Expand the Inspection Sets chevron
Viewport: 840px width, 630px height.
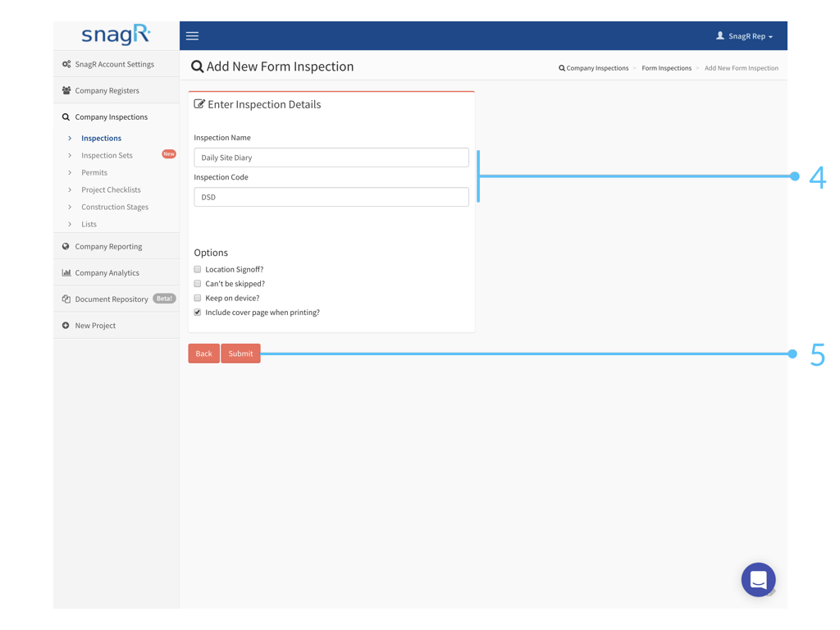[70, 155]
